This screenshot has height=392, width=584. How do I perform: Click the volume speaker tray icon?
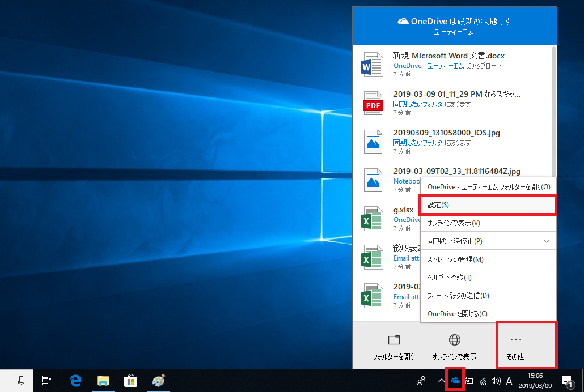pos(496,381)
